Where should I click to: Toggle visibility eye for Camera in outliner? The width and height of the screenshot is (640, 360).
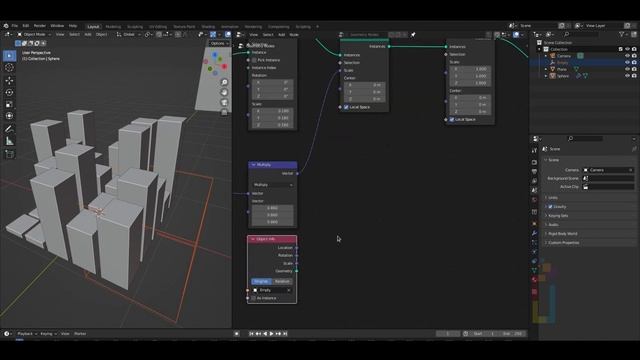(627, 56)
